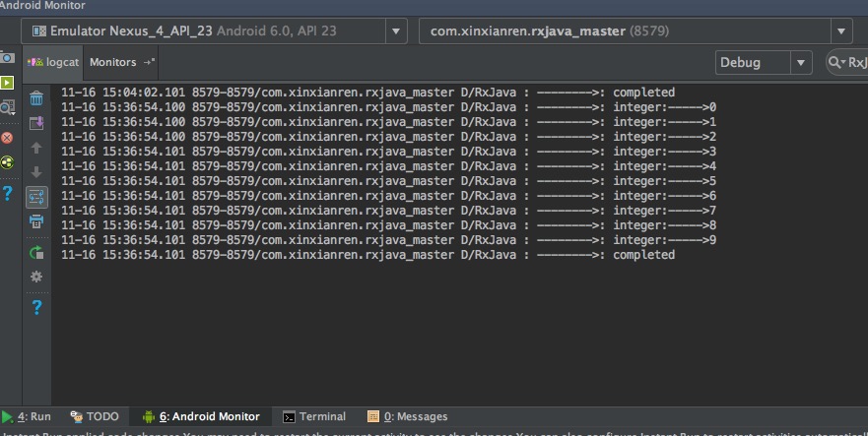Click the Restart logcat icon
Screen dimensions: 868x436
(36, 253)
